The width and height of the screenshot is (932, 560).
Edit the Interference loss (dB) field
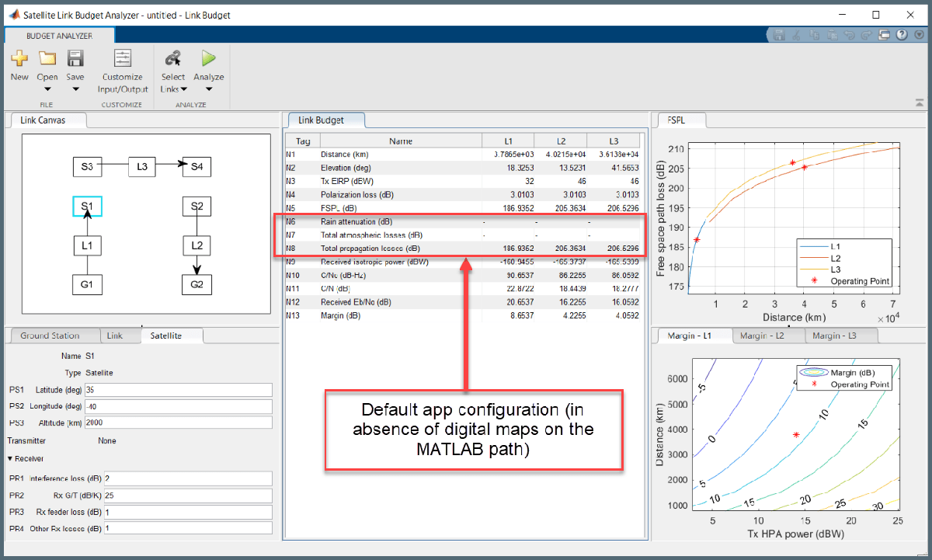pos(187,478)
